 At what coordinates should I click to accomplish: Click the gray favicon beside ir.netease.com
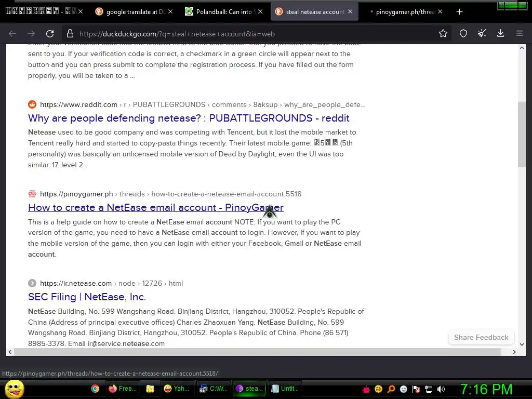(32, 283)
